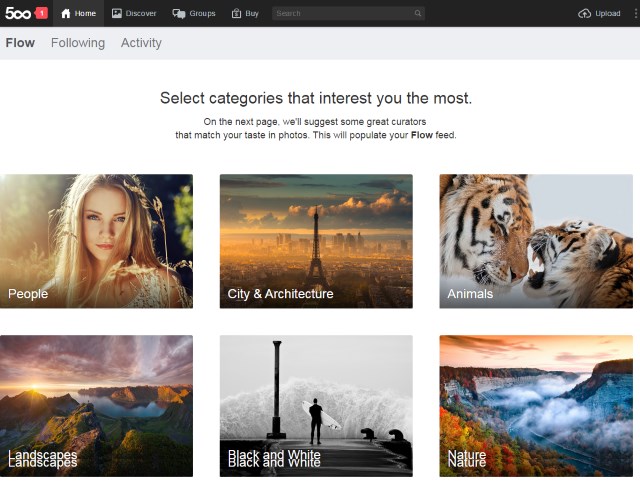The width and height of the screenshot is (640, 485).
Task: Open the Home menu item
Action: (78, 13)
